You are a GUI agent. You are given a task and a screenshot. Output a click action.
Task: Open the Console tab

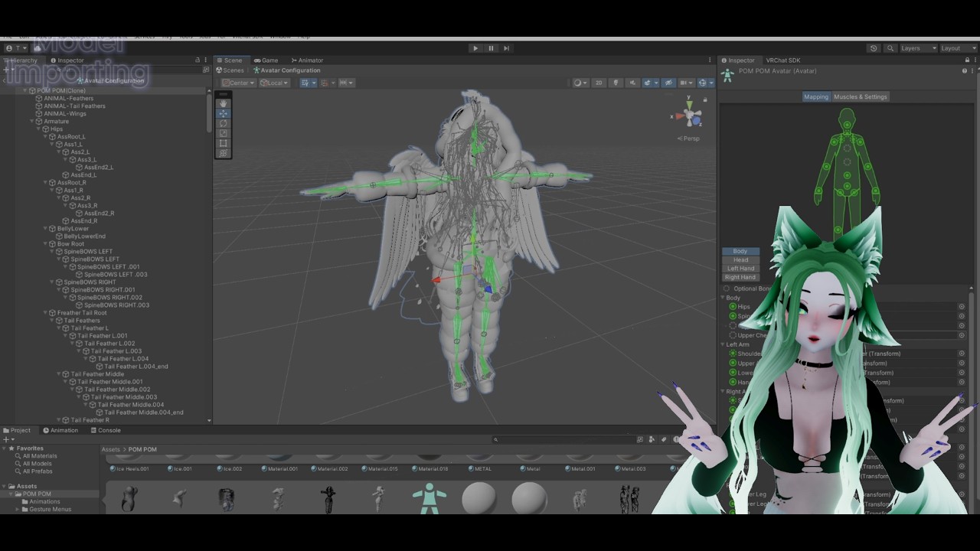point(105,430)
